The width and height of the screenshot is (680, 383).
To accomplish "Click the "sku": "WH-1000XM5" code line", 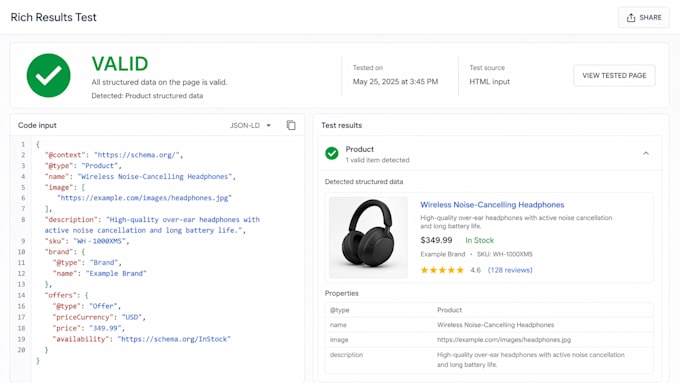I will (87, 241).
